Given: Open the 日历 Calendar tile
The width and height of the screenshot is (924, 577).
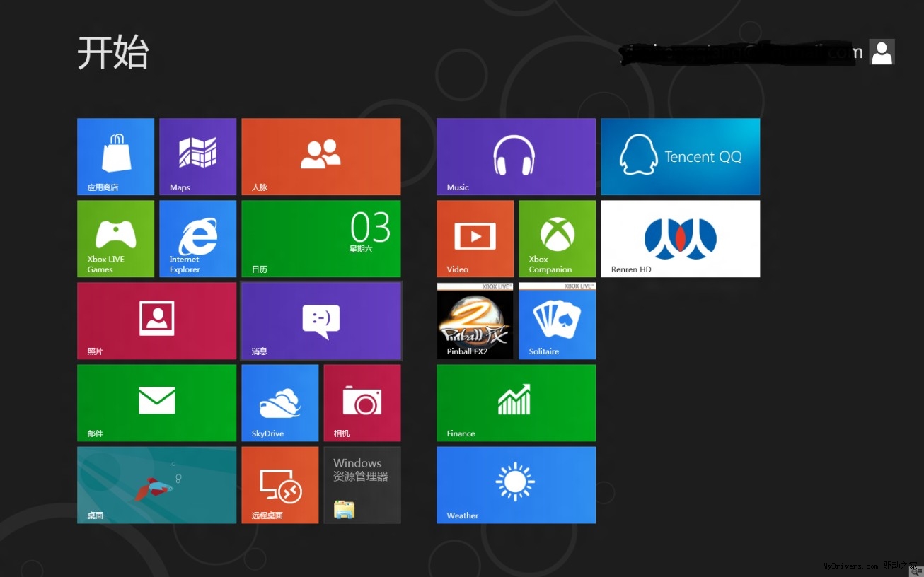Looking at the screenshot, I should 321,239.
